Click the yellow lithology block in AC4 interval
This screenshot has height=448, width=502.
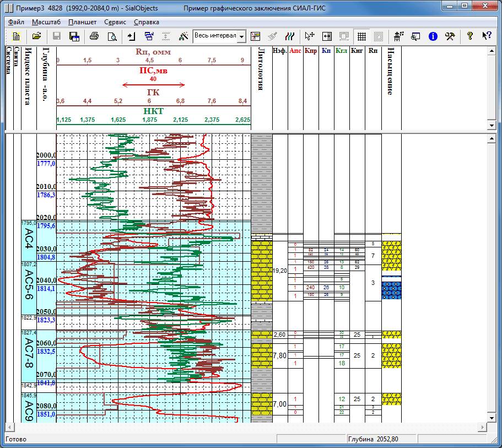pyautogui.click(x=262, y=251)
